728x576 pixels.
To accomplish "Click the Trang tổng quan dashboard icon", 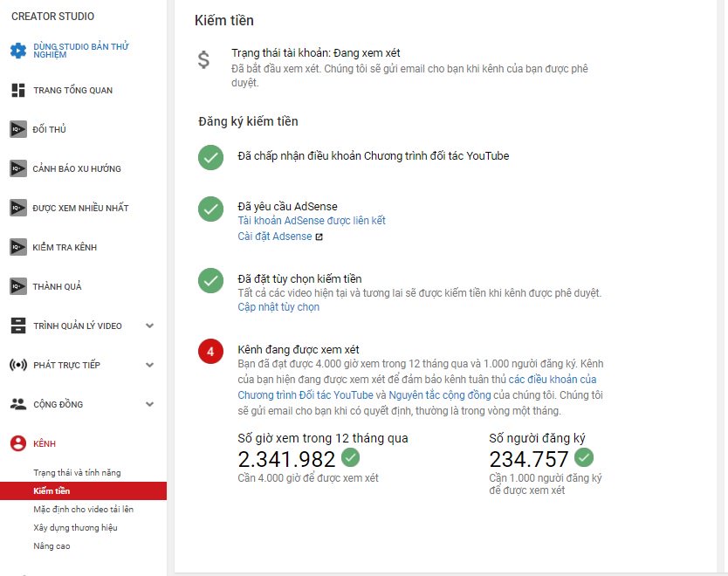I will click(18, 90).
